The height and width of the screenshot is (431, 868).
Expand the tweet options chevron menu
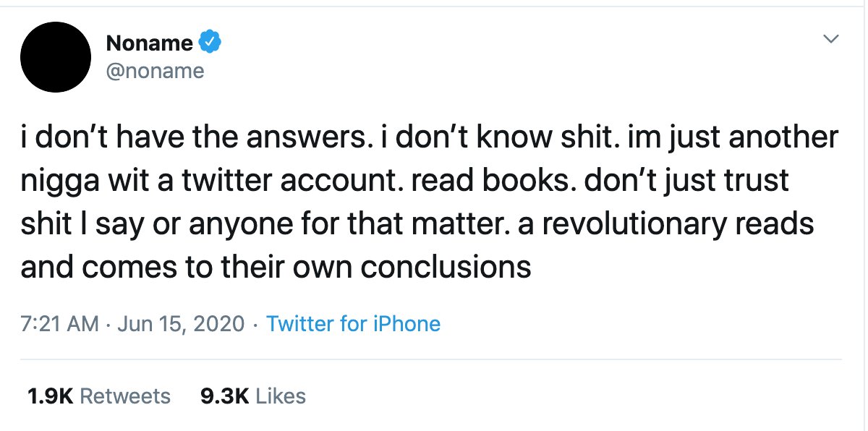[x=832, y=39]
